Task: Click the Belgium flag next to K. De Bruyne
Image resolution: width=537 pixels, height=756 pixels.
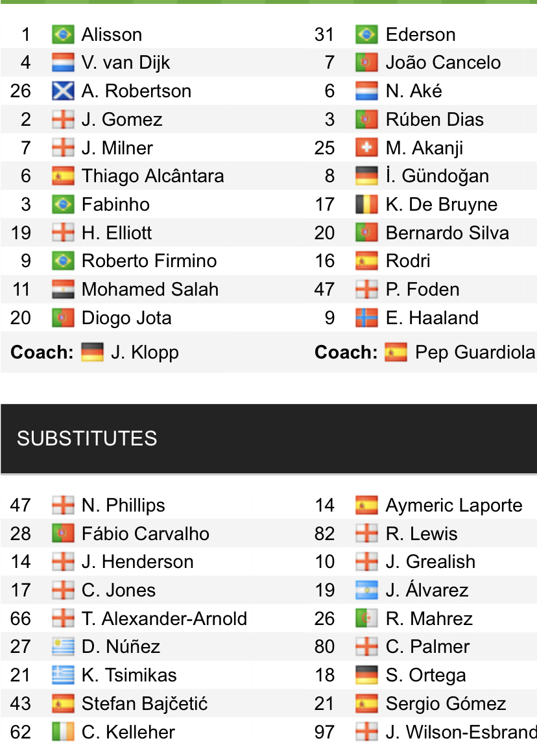Action: pyautogui.click(x=366, y=204)
